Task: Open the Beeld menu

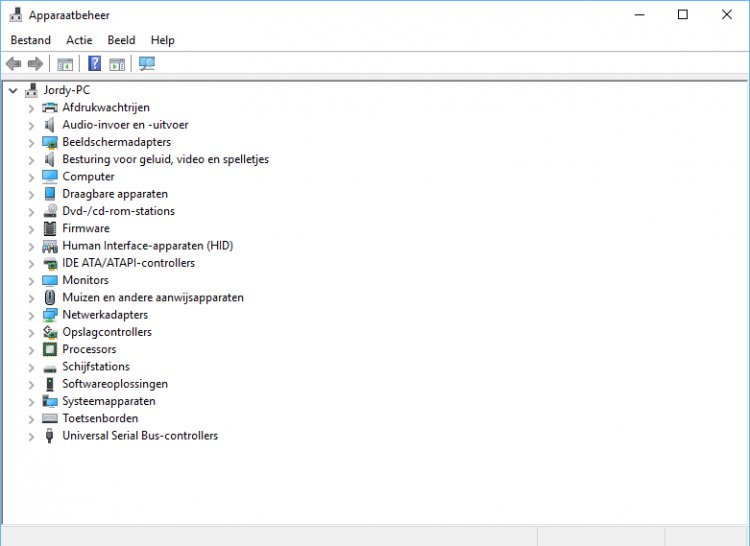Action: pyautogui.click(x=121, y=40)
